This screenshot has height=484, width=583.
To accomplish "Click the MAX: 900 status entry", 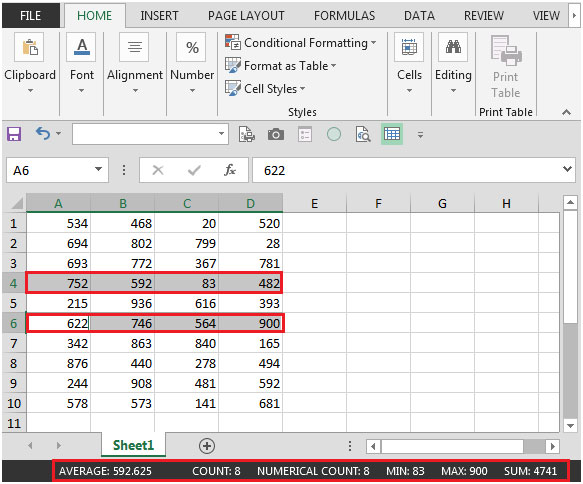I will pyautogui.click(x=464, y=471).
